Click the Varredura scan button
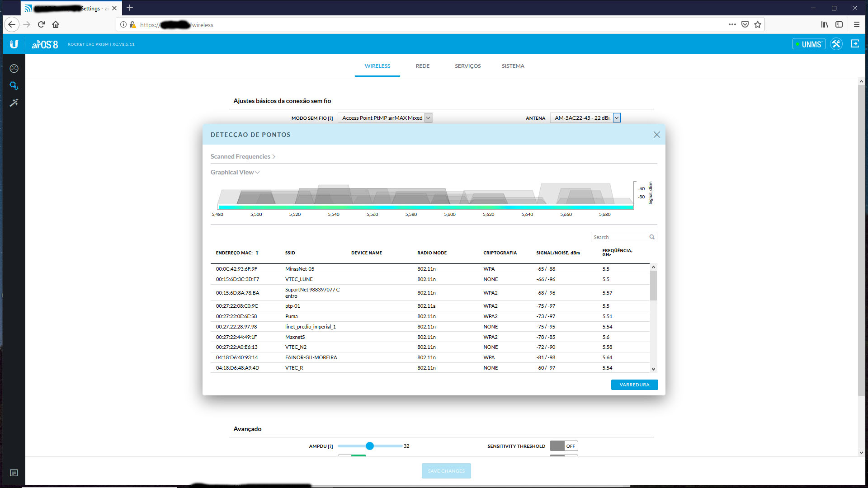Screen dimensions: 868x488 click(x=634, y=385)
